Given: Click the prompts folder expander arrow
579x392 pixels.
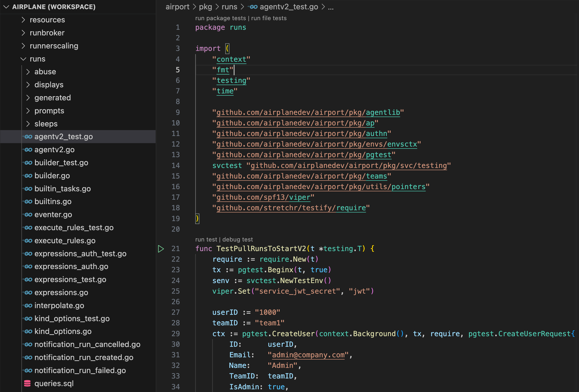Looking at the screenshot, I should [27, 111].
